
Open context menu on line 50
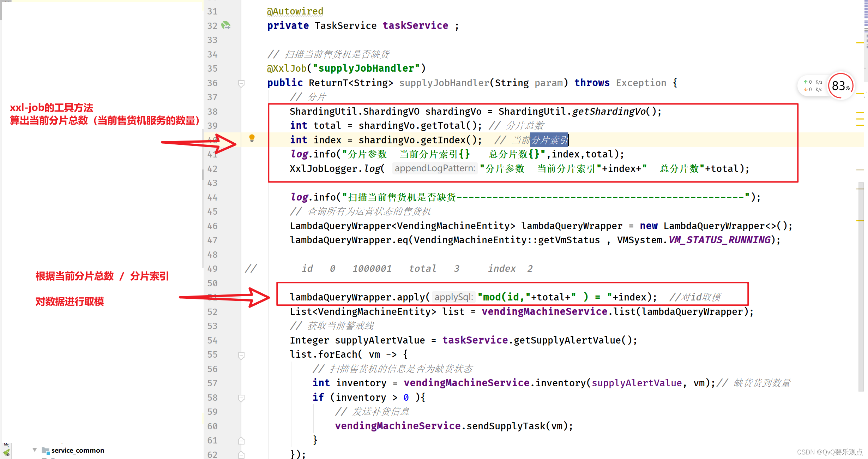213,283
